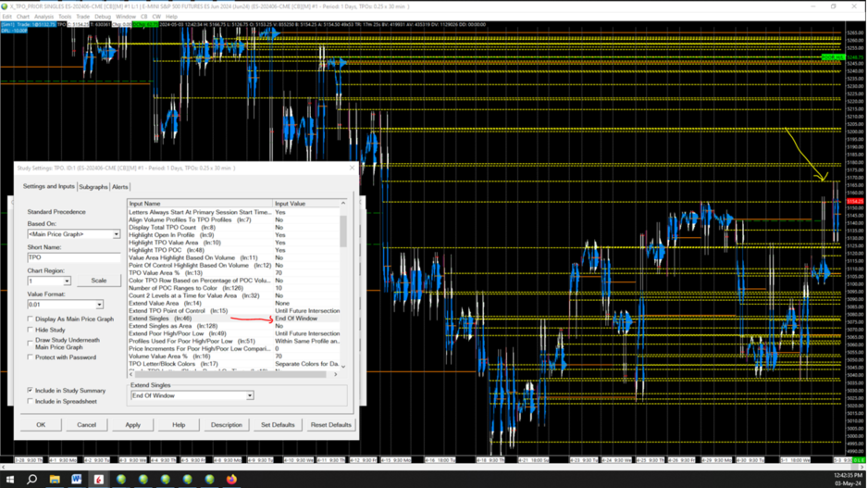Click the Help button in the dialog

point(179,425)
